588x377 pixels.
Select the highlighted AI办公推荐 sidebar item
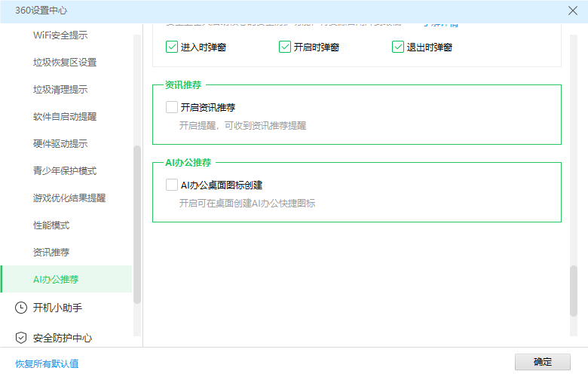(67, 279)
